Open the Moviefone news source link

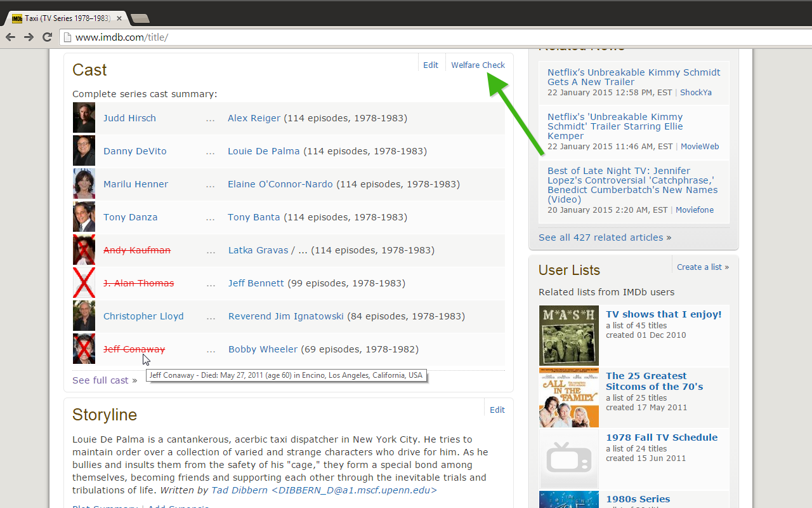[695, 210]
